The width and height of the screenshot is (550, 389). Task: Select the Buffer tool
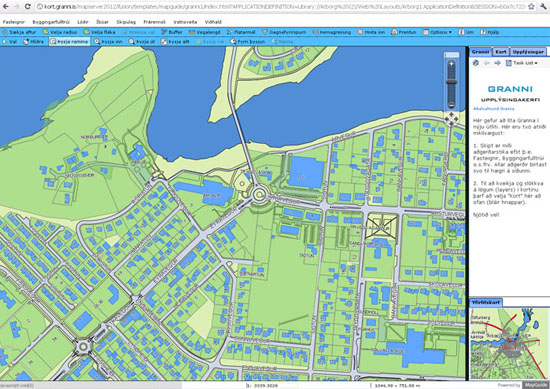point(172,32)
